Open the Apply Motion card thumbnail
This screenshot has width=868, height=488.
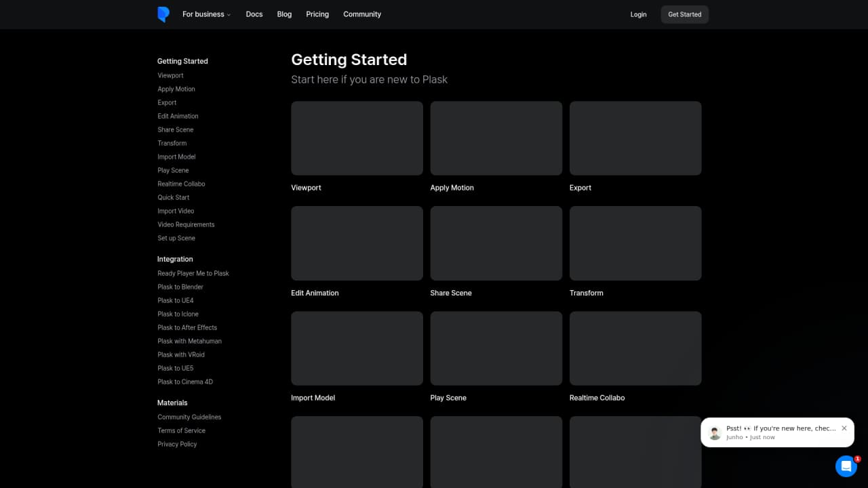496,138
